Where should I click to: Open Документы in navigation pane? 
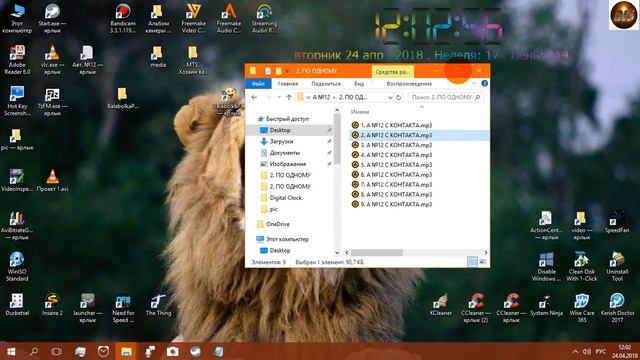click(284, 153)
